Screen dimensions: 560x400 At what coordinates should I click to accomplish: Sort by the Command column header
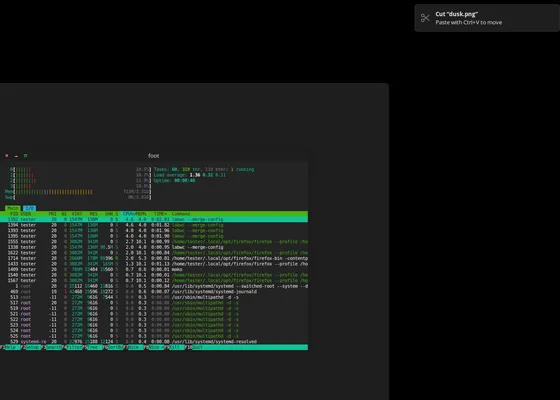click(181, 214)
